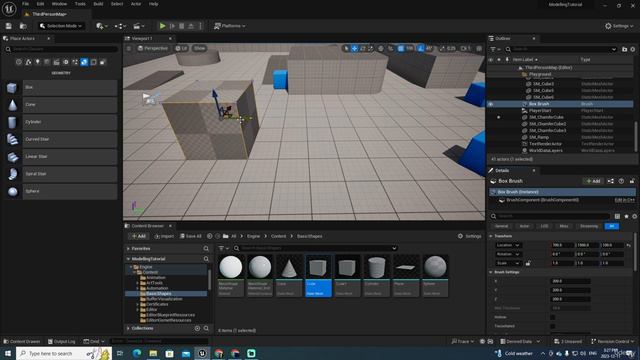Open the Actor menu
Viewport: 640px width, 360px height.
tap(136, 4)
